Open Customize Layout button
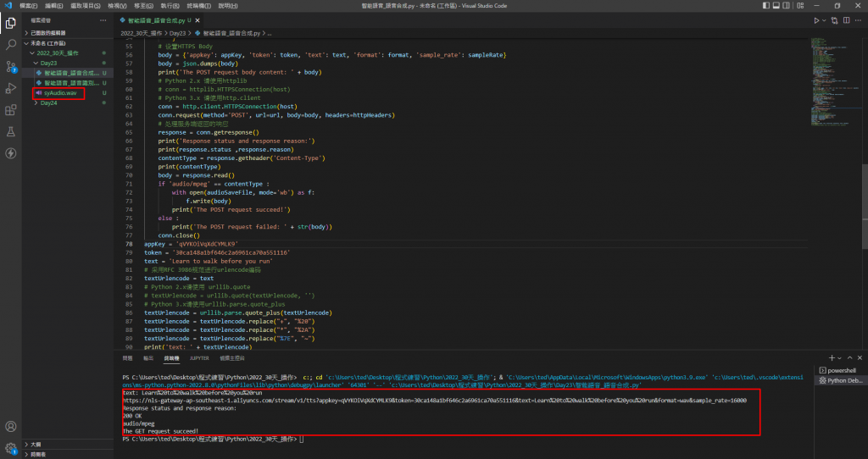This screenshot has height=459, width=868. 801,6
